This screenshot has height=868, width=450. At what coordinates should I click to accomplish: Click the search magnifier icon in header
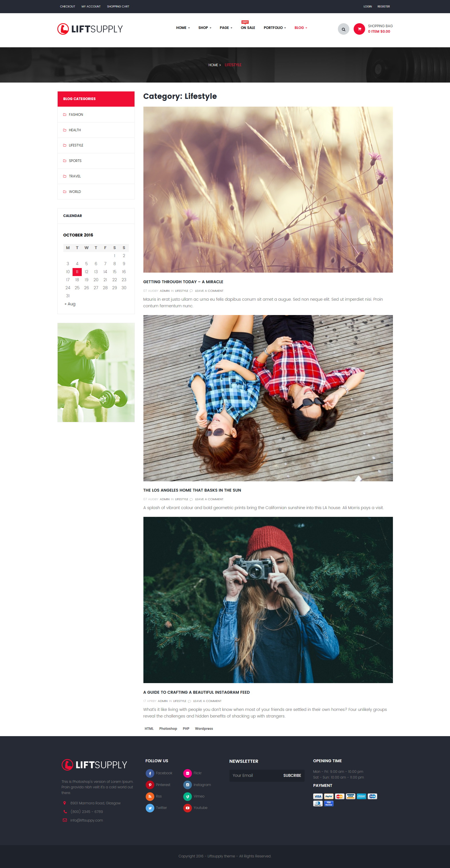click(343, 29)
